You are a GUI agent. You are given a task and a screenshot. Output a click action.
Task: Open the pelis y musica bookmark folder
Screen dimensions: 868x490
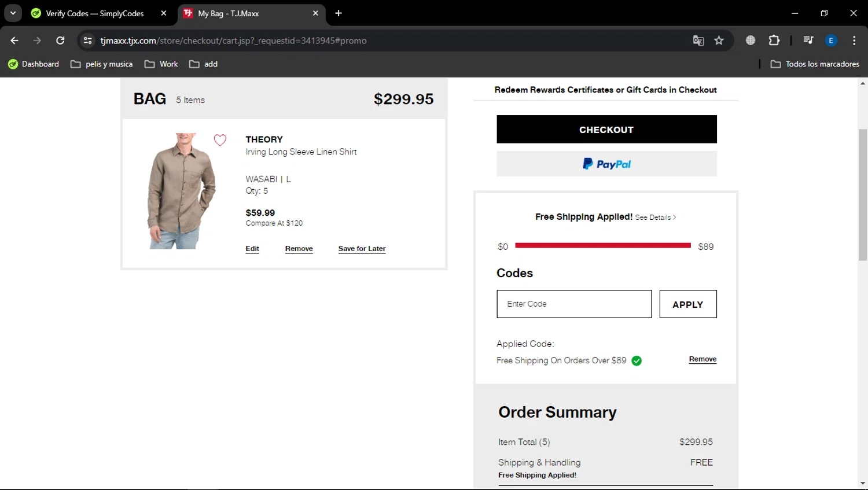[x=102, y=64]
